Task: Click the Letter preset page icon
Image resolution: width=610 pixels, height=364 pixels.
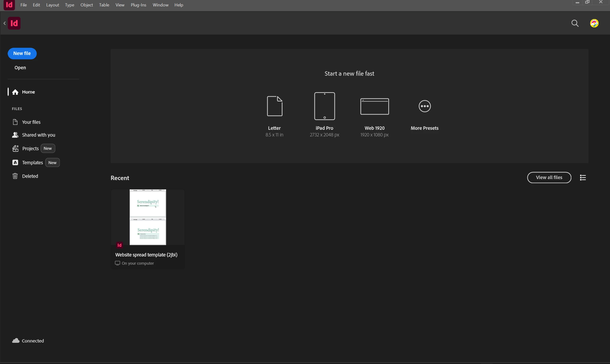Action: [x=275, y=106]
